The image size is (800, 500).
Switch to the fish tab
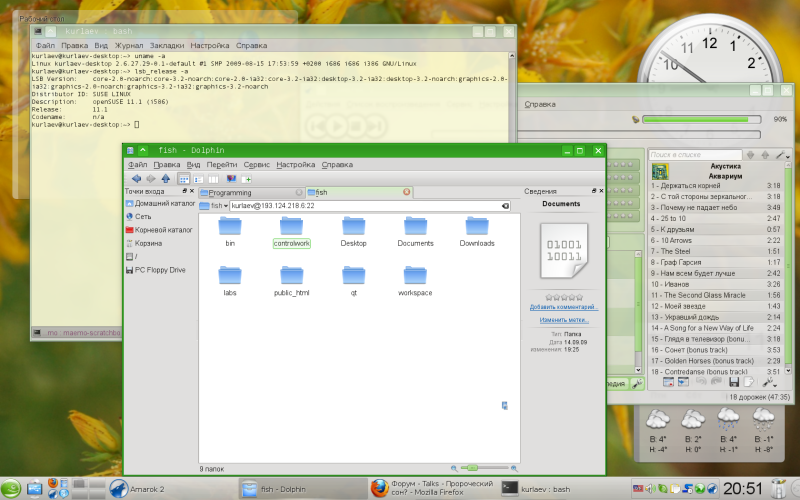(x=359, y=192)
